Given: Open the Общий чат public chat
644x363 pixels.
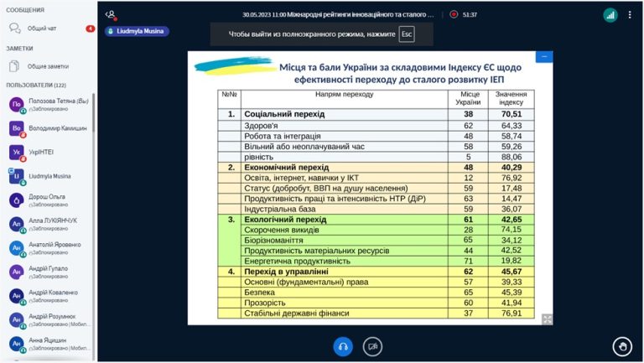Looking at the screenshot, I should click(x=49, y=29).
